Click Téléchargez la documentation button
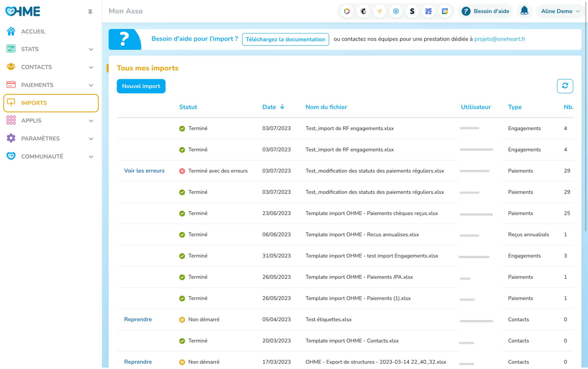The image size is (588, 369). (285, 39)
